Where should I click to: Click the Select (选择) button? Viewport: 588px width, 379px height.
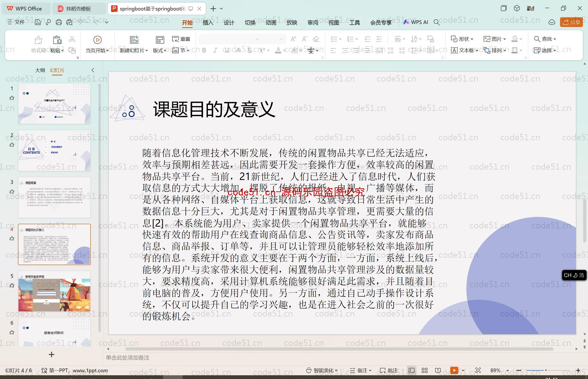click(545, 50)
